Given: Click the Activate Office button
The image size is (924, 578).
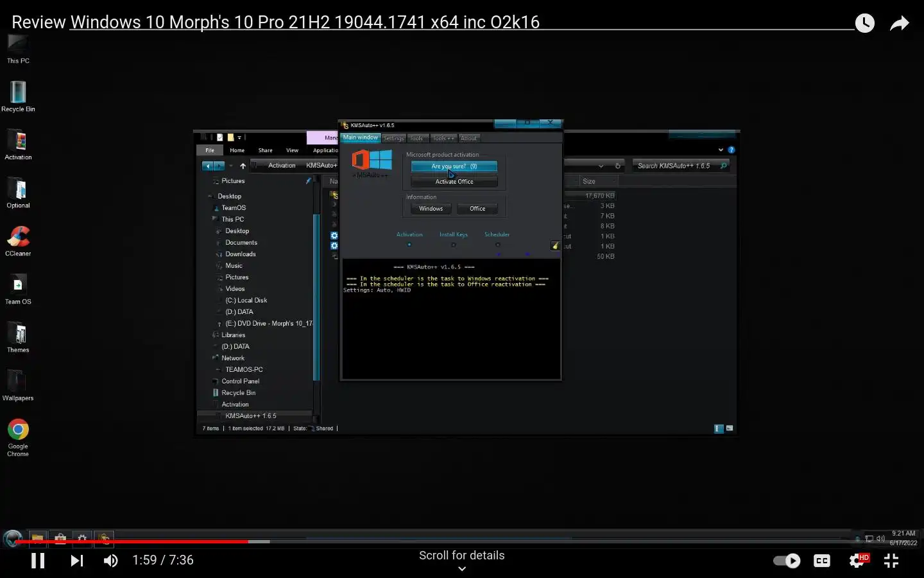Looking at the screenshot, I should [454, 182].
